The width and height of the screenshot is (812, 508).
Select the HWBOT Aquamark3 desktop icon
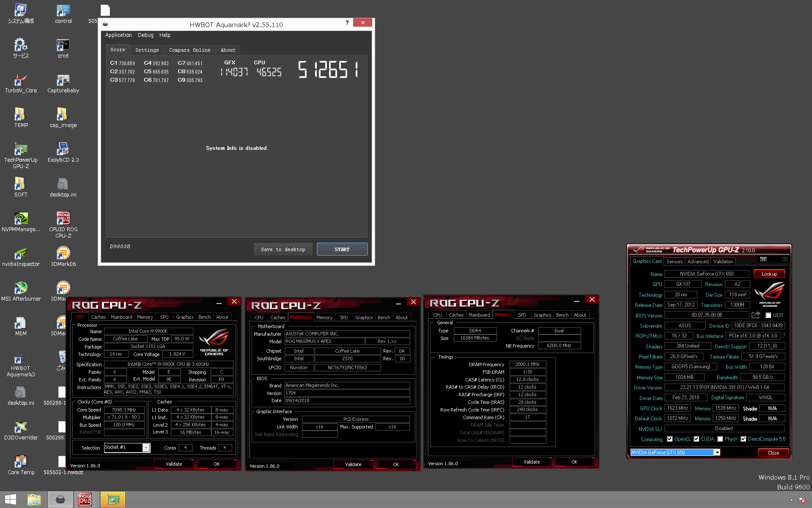21,364
